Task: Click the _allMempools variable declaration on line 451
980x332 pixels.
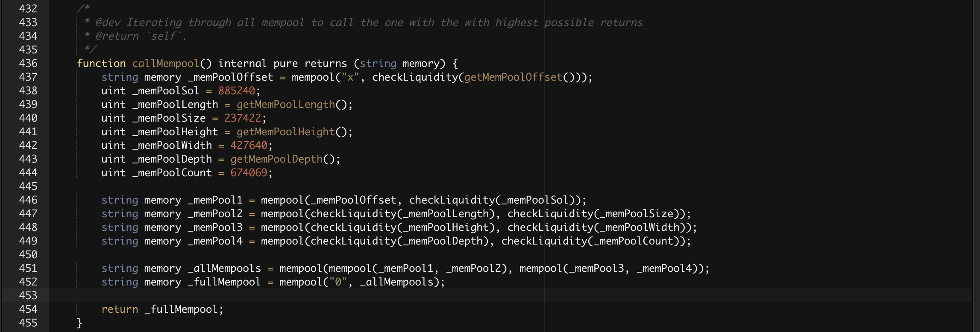Action: (224, 268)
